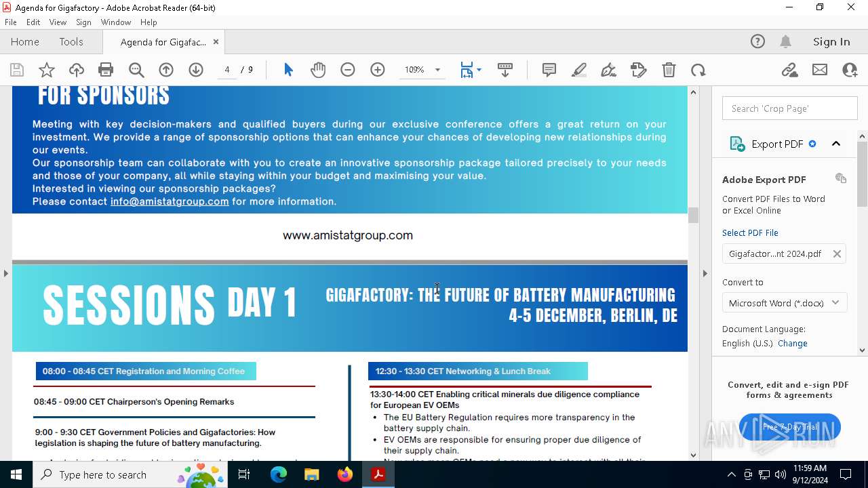This screenshot has width=868, height=488.
Task: Open info@amistatgroup.com email link
Action: (x=170, y=201)
